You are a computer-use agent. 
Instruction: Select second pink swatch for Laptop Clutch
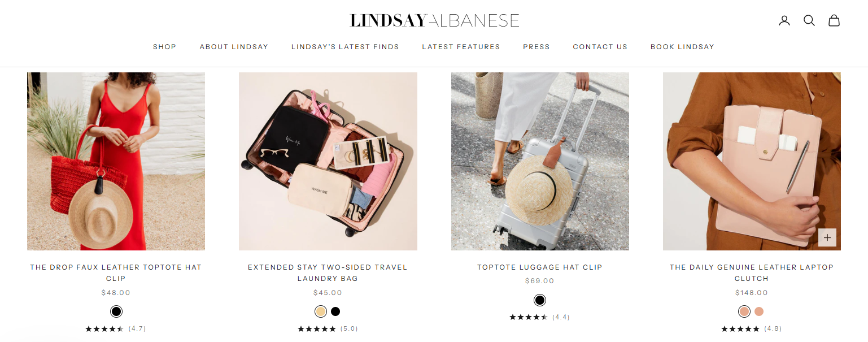pos(759,311)
